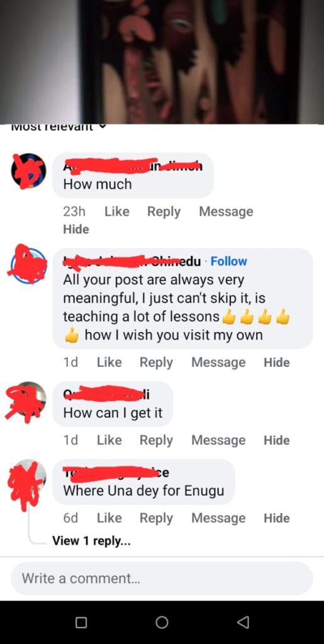Like the "How can I get it" comment
The width and height of the screenshot is (324, 644).
click(x=109, y=440)
